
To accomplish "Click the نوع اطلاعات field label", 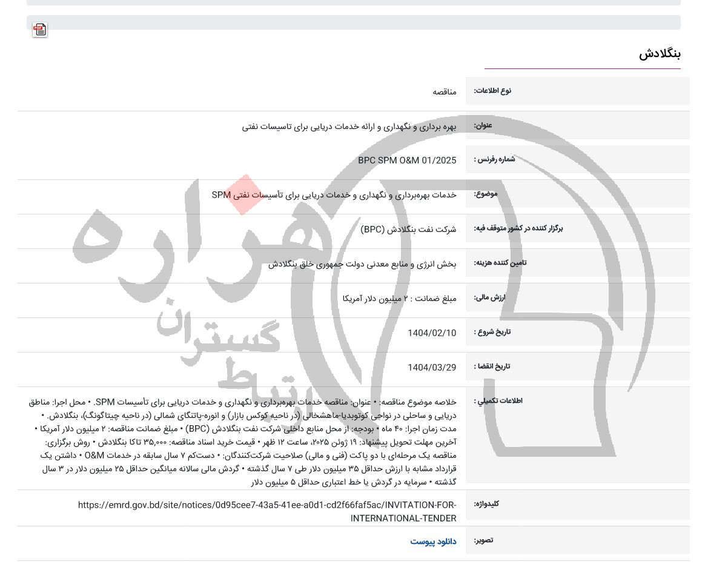I will click(492, 91).
